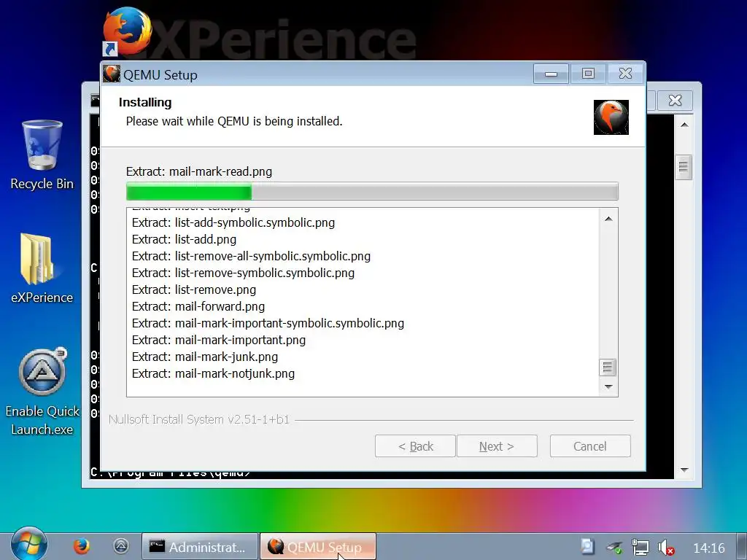This screenshot has width=747, height=560.
Task: Select log line mail-mark-important-symbolic.symbolic.png
Action: click(268, 323)
